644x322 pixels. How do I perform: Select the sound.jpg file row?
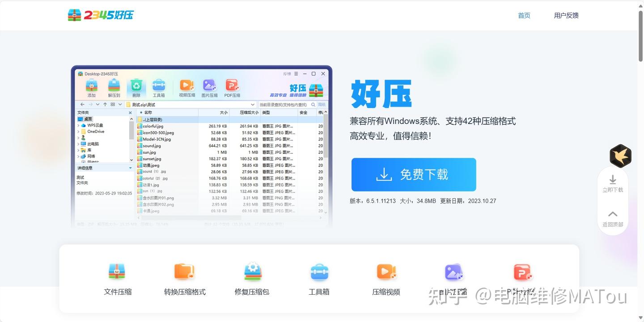229,146
